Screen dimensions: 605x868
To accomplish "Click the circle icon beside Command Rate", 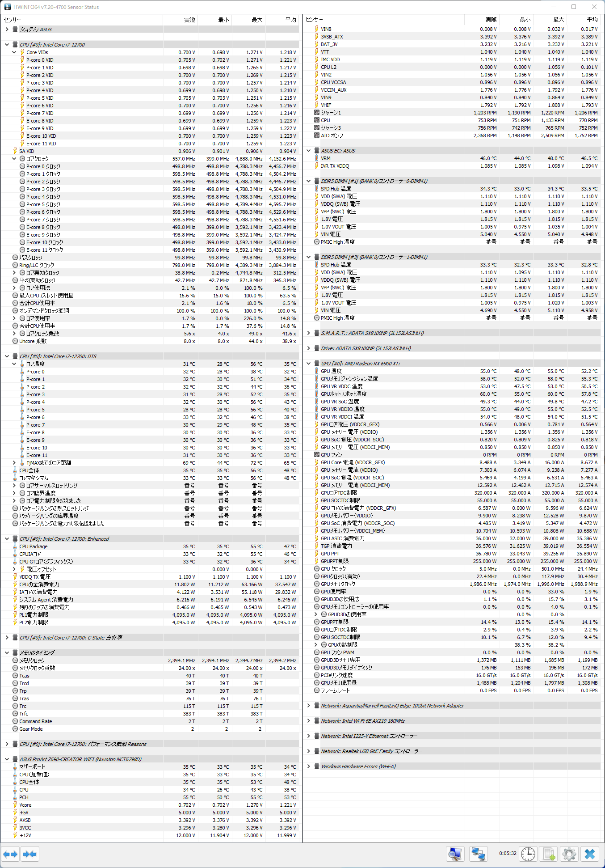I will [x=15, y=721].
